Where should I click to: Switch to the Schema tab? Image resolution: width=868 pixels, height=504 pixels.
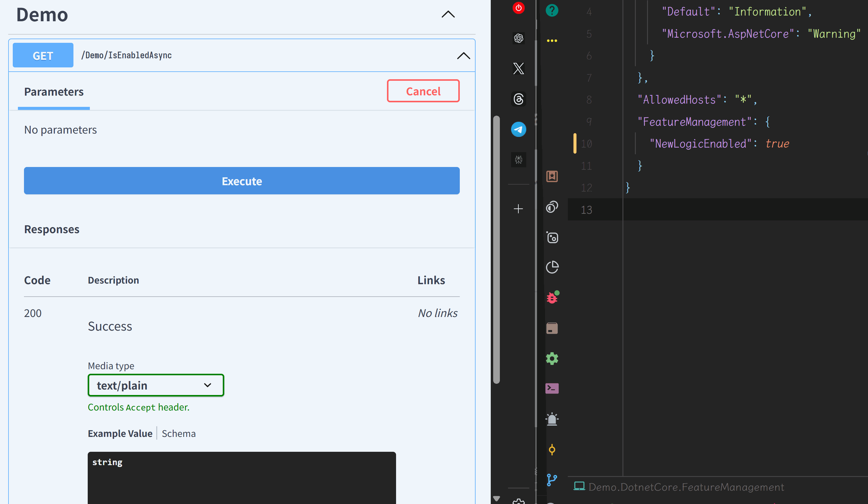pos(178,433)
